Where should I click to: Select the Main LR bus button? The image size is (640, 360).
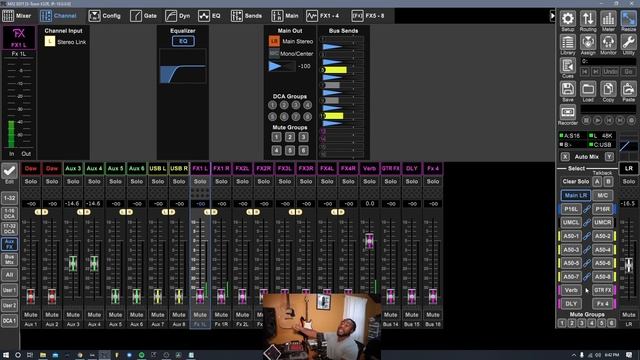pyautogui.click(x=576, y=196)
